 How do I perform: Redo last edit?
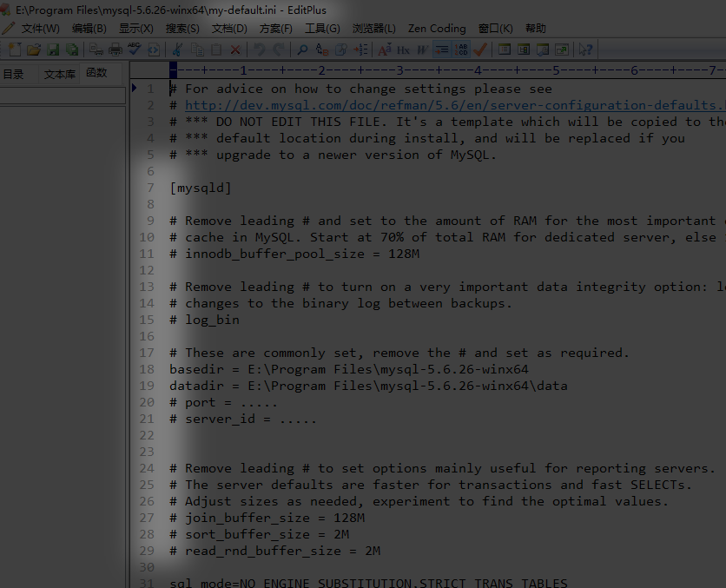pos(278,50)
